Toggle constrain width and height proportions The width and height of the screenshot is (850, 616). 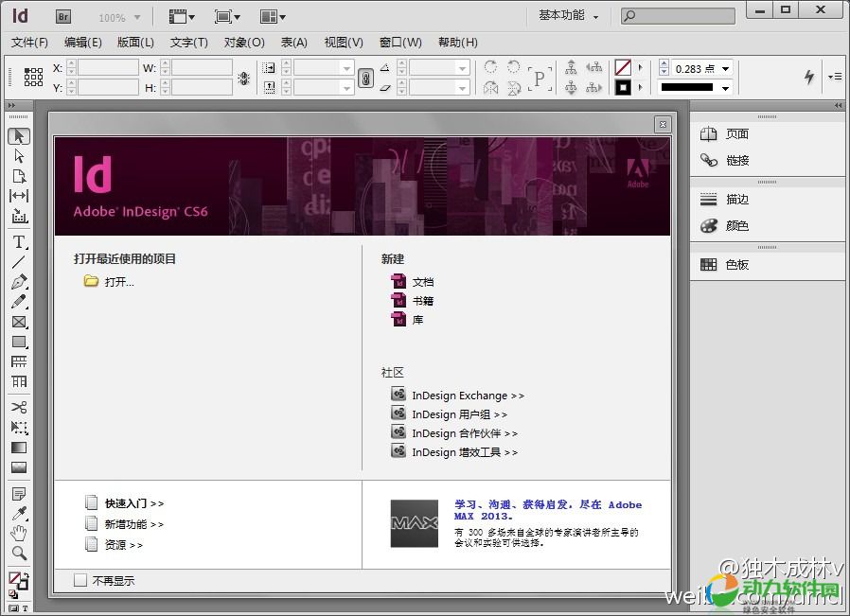(243, 78)
